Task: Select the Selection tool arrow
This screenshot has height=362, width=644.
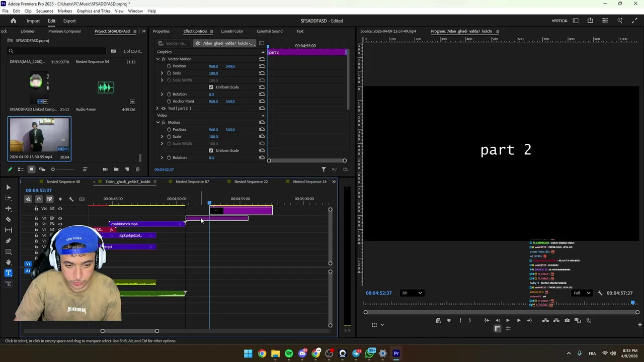Action: coord(8,187)
